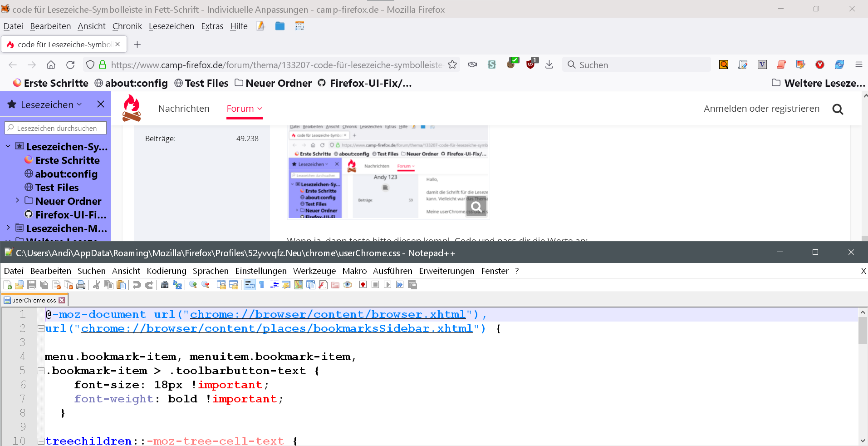868x446 pixels.
Task: Toggle show all characters pilcrow button
Action: (x=262, y=285)
